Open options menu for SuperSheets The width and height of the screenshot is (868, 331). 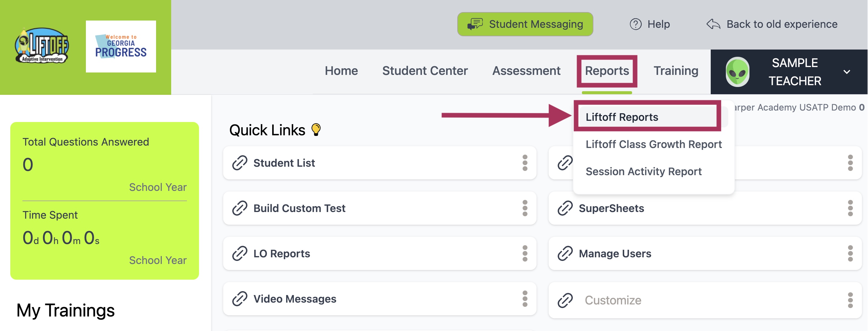pyautogui.click(x=850, y=208)
